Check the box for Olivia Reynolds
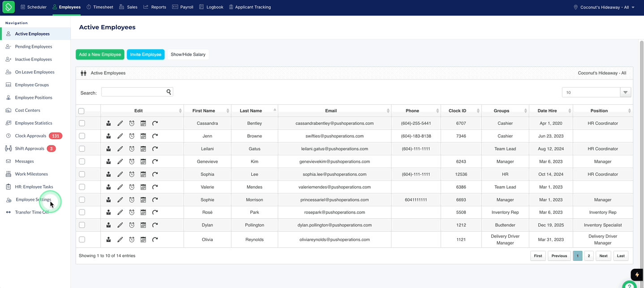Image resolution: width=644 pixels, height=288 pixels. (x=82, y=239)
